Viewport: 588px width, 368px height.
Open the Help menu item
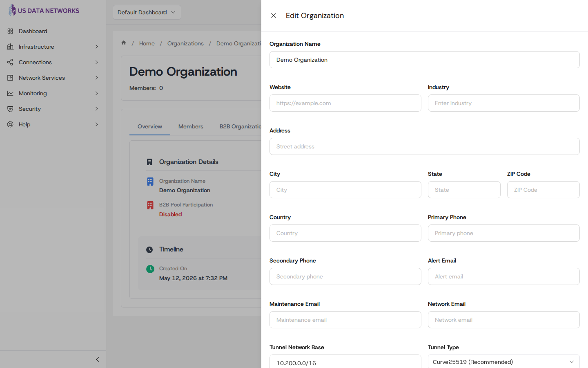[53, 124]
